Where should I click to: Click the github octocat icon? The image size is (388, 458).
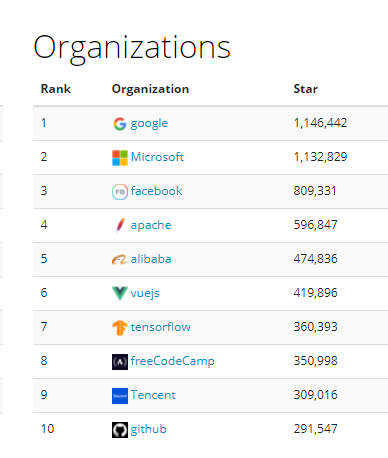pyautogui.click(x=120, y=430)
